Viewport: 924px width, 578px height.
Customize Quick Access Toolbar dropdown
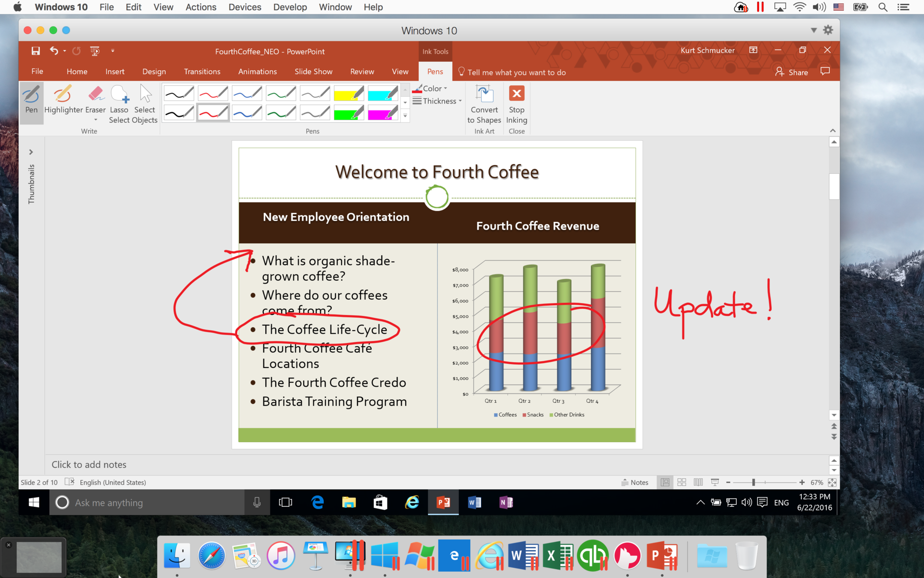point(113,51)
